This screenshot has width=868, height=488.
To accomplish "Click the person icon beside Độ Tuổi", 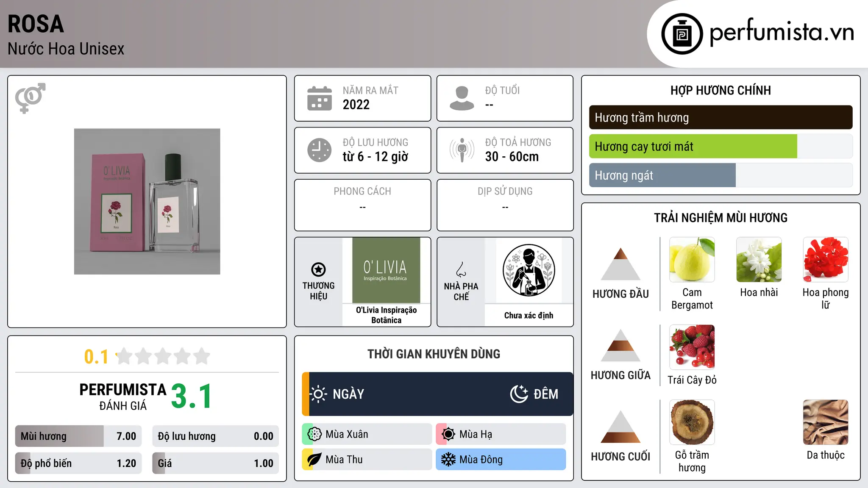I will 462,98.
